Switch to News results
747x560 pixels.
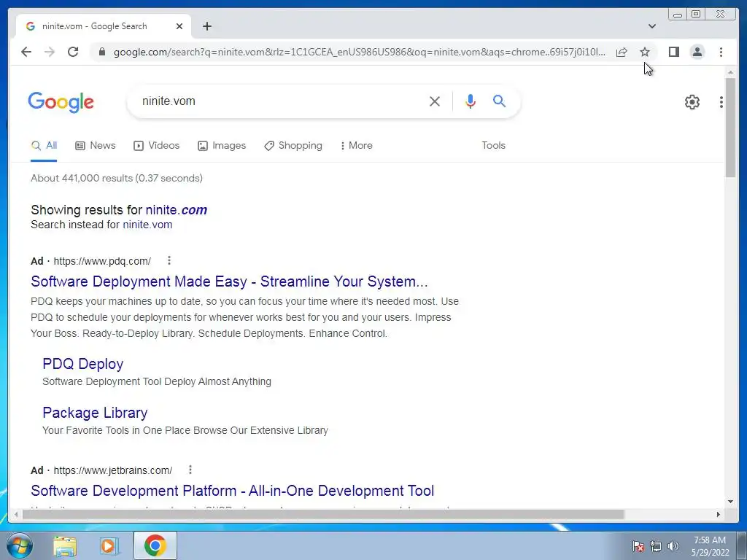(x=96, y=145)
